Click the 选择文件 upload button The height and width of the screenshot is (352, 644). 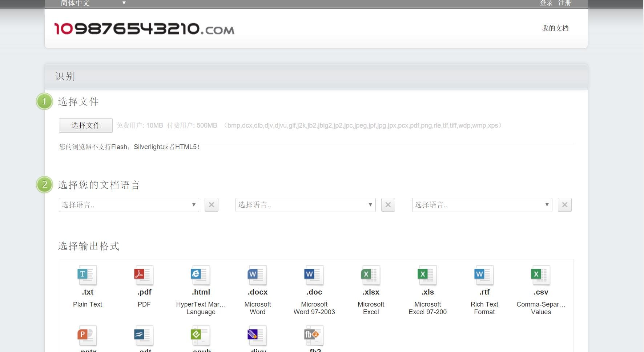tap(86, 125)
